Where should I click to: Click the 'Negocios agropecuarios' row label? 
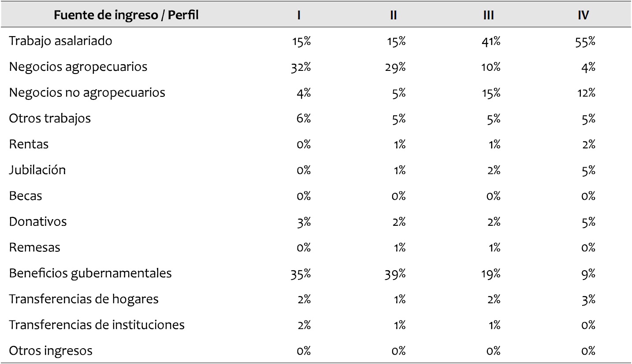[78, 67]
